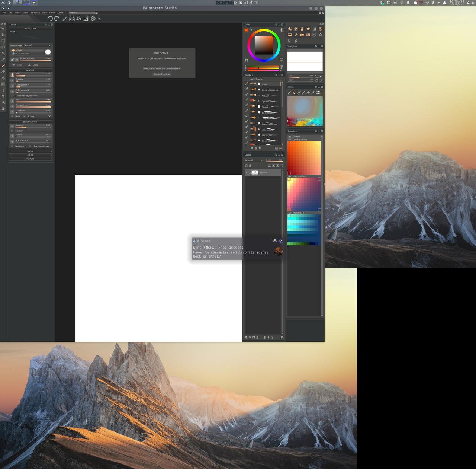Select the Airbrush preset
The image size is (476, 469).
(x=265, y=96)
